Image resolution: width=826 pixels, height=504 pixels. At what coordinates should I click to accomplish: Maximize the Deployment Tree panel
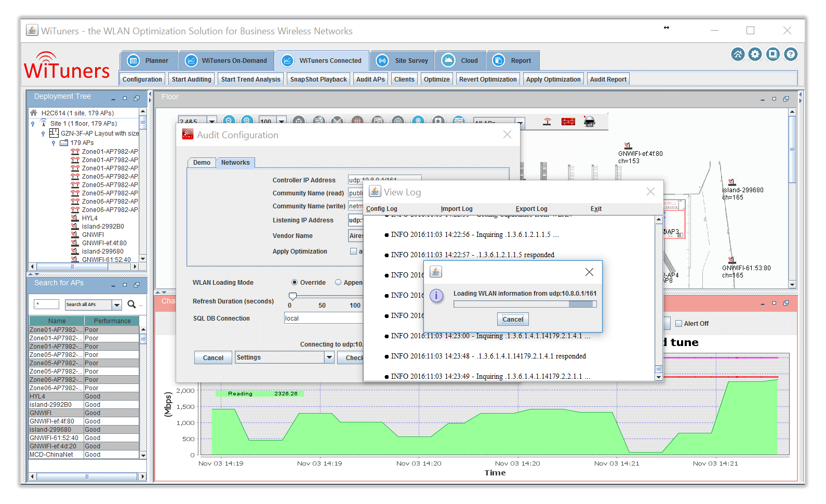point(125,98)
